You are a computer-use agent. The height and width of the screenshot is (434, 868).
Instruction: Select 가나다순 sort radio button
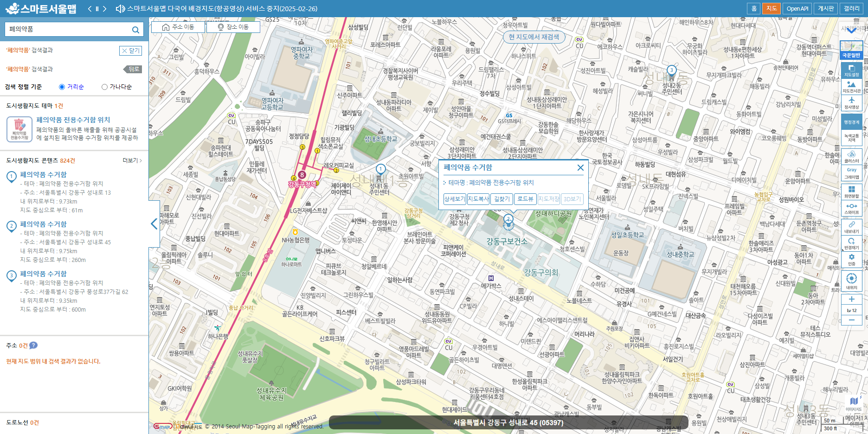coord(104,87)
